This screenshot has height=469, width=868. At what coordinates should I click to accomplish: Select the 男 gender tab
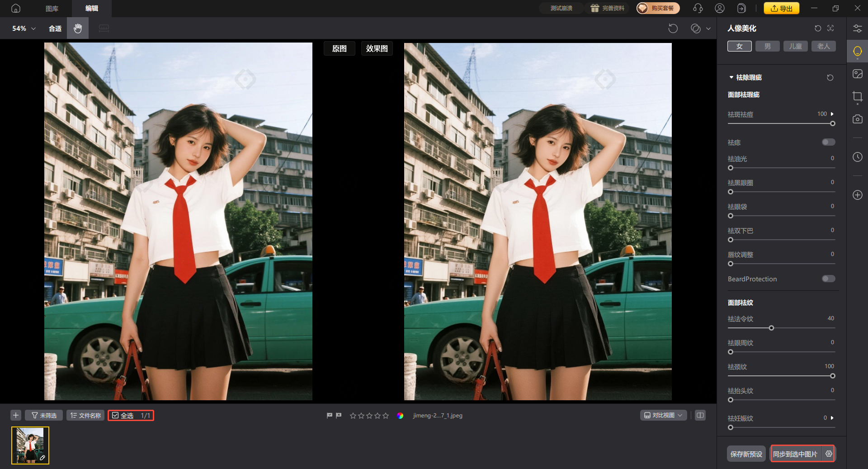(x=767, y=46)
